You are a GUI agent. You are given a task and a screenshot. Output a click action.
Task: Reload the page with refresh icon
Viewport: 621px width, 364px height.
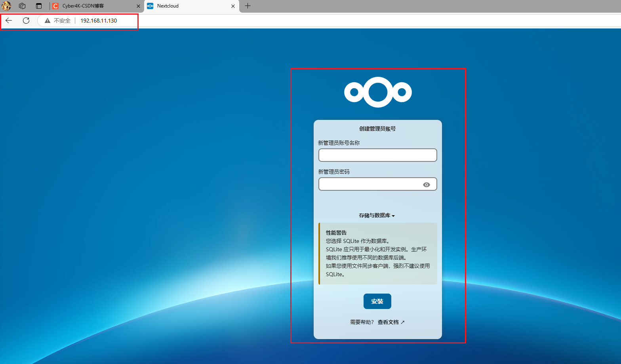click(26, 21)
